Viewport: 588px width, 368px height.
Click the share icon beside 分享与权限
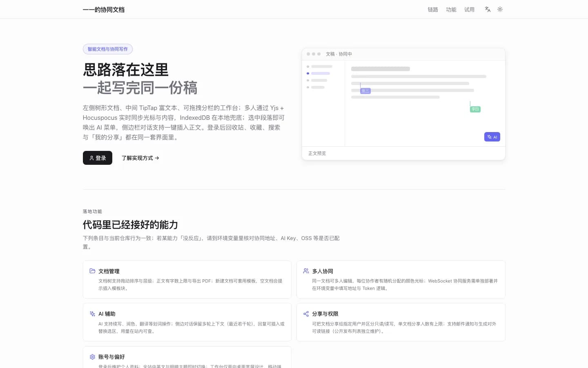point(306,314)
